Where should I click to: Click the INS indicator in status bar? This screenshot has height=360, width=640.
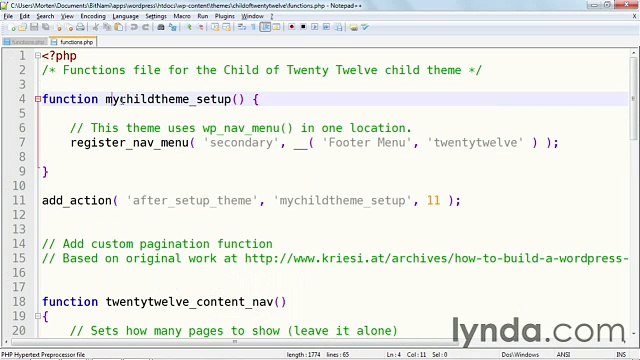coord(621,355)
